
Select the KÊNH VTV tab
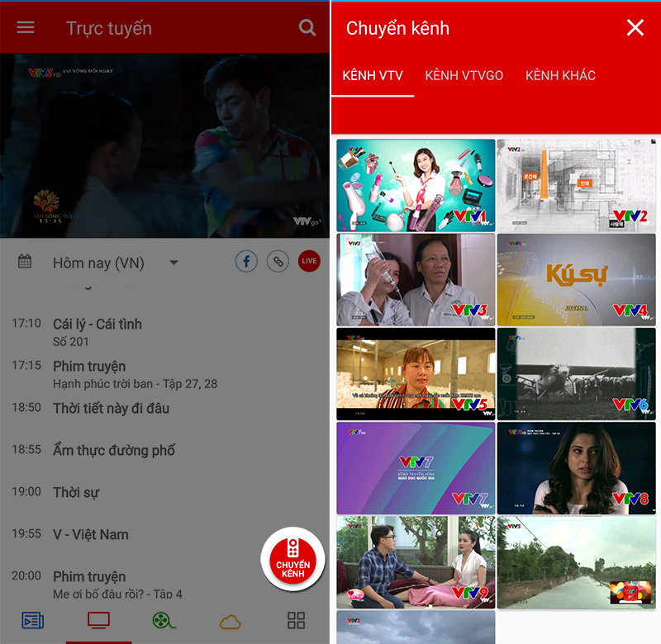coord(373,75)
